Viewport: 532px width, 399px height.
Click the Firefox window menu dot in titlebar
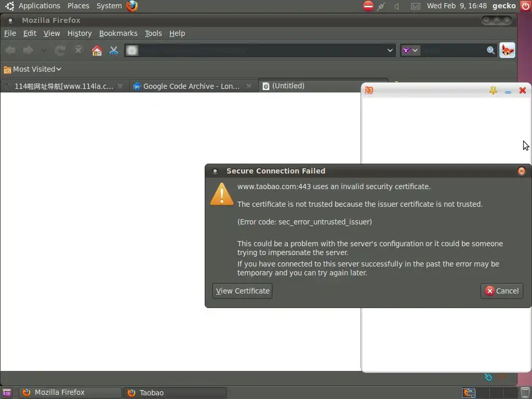(10, 20)
